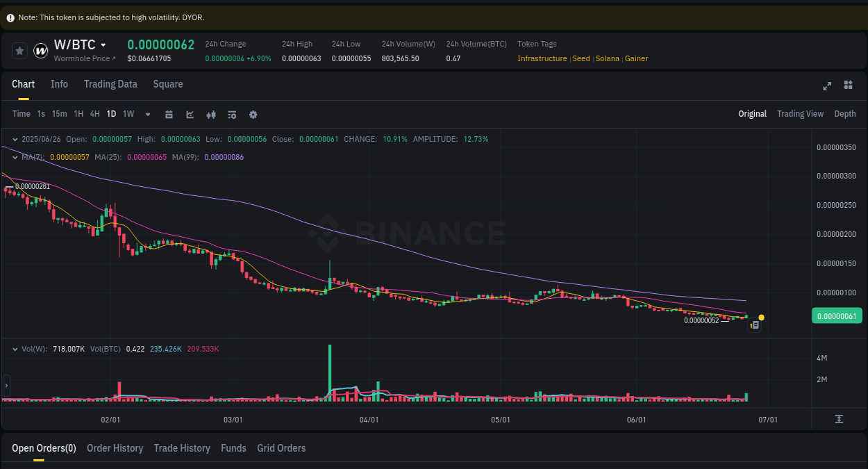Open the extra time intervals dropdown

tap(147, 114)
